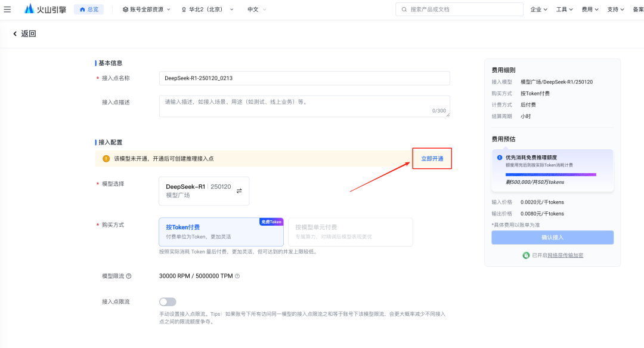Select the 按Token付费 purchase option
644x348 pixels.
click(221, 232)
